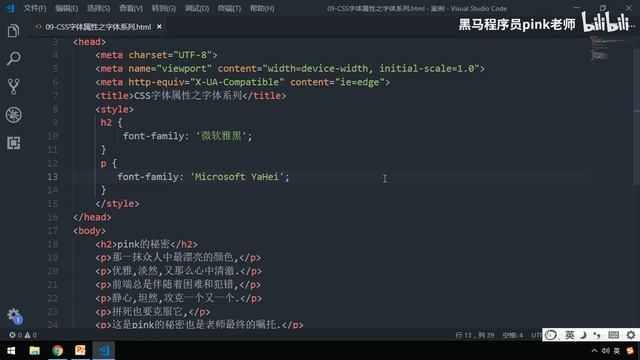The width and height of the screenshot is (640, 360).
Task: Open the IME soft keyboard
Action: (x=613, y=335)
